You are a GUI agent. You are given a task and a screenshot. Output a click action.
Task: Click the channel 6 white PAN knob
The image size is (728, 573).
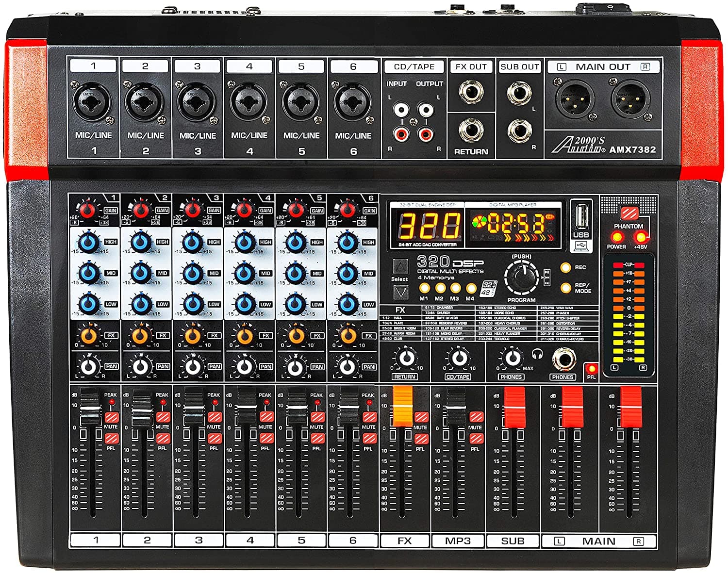(x=347, y=367)
